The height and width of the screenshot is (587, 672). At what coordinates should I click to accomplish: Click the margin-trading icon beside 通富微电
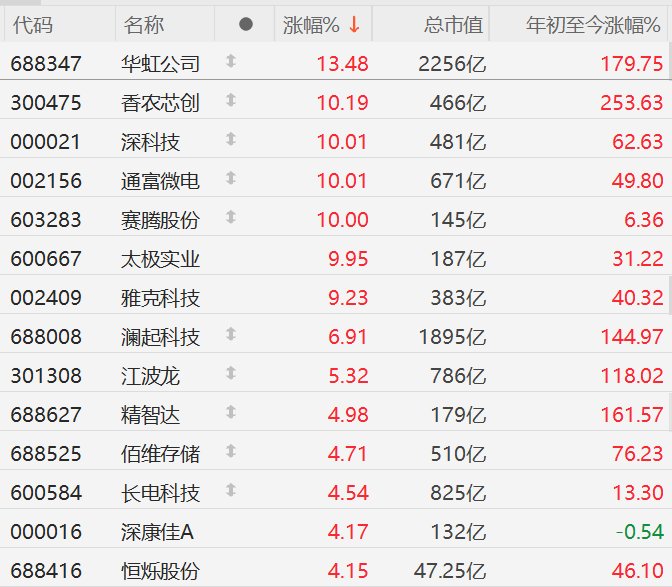pos(231,178)
